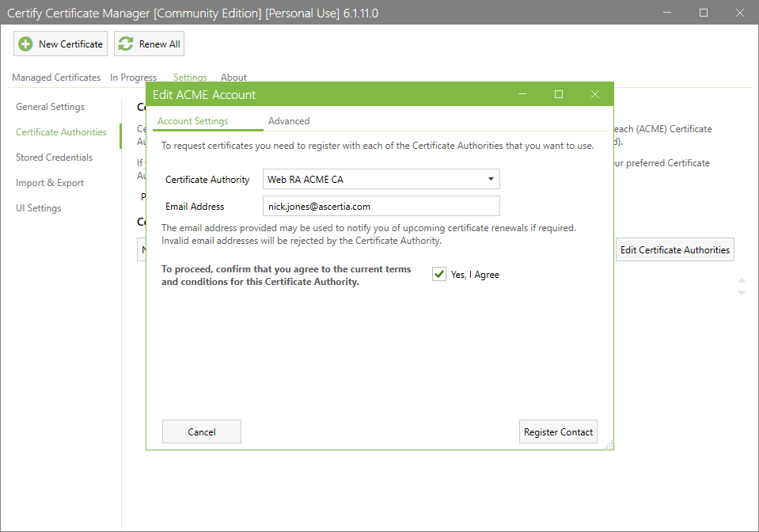Open Stored Credentials settings section
This screenshot has height=532, width=759.
54,158
